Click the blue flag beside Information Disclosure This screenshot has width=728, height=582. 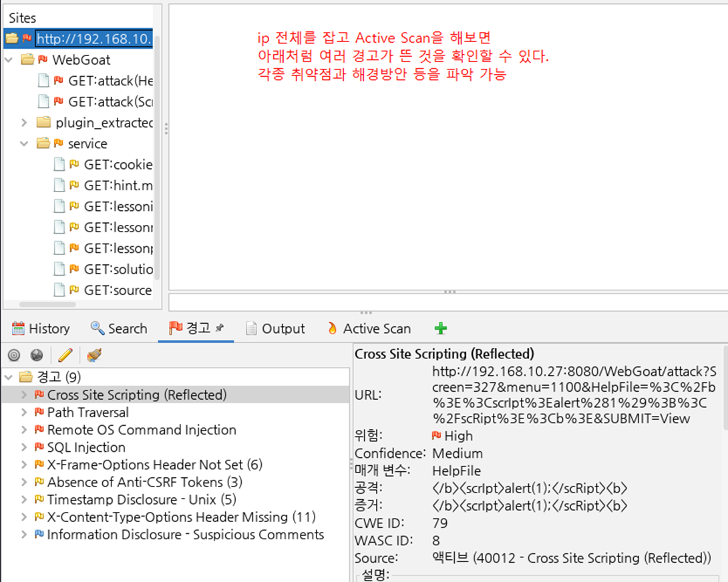39,534
